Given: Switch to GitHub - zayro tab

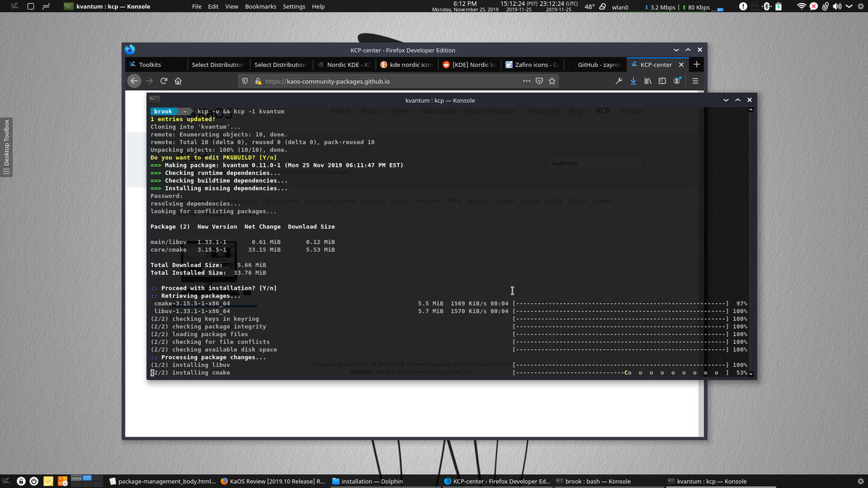Looking at the screenshot, I should pos(594,64).
